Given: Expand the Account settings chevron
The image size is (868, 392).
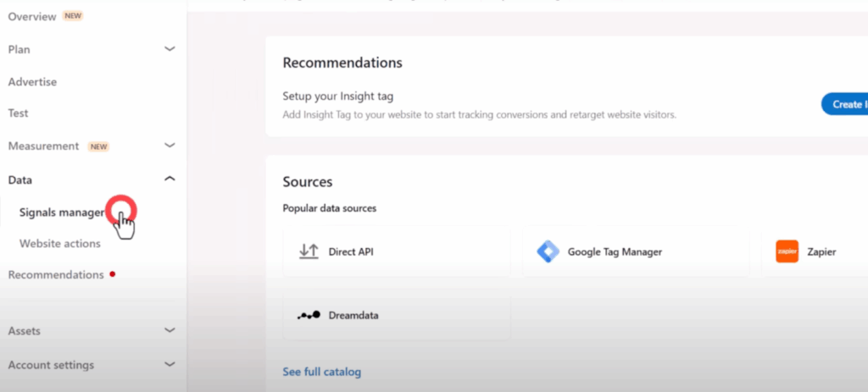Looking at the screenshot, I should [170, 364].
